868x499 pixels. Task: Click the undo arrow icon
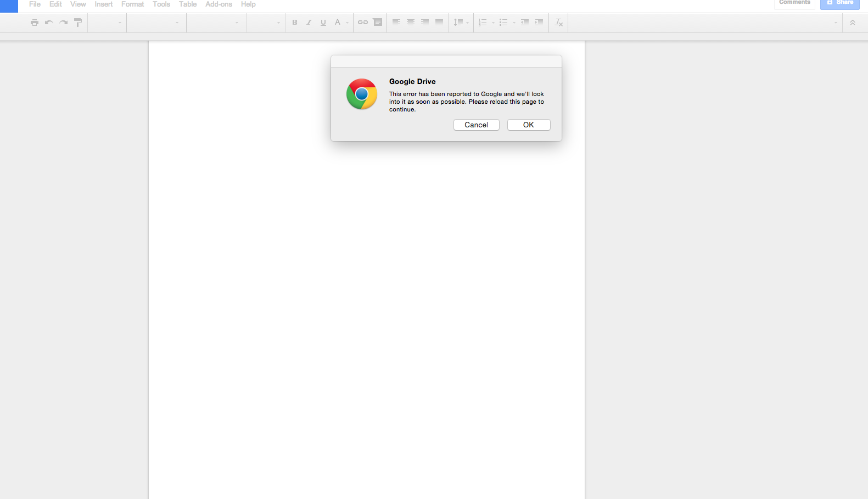pyautogui.click(x=49, y=23)
